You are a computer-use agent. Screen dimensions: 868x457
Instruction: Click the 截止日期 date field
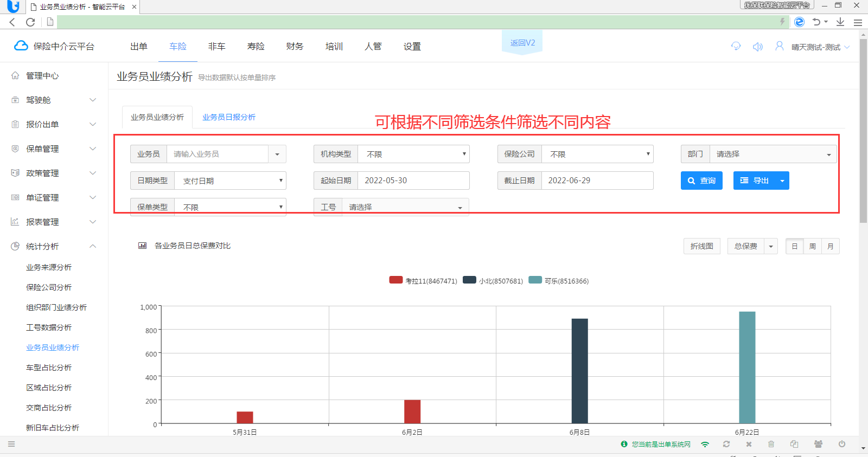click(x=597, y=181)
